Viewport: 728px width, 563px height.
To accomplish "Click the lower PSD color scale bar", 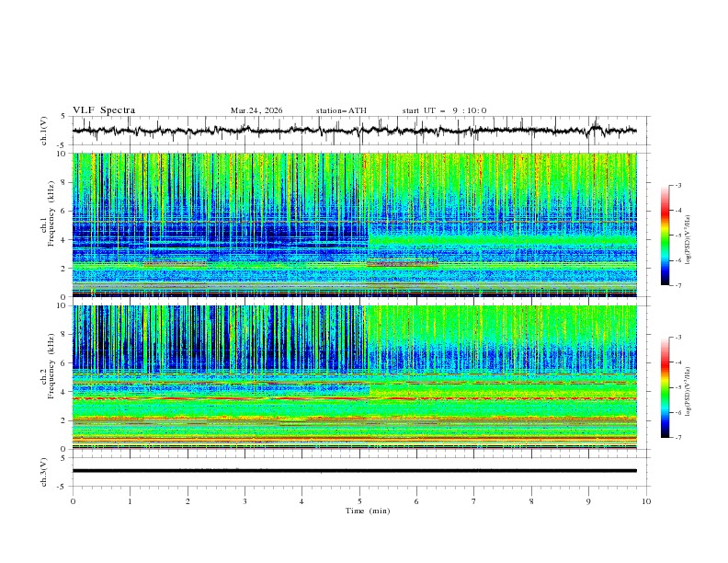I will 665,387.
